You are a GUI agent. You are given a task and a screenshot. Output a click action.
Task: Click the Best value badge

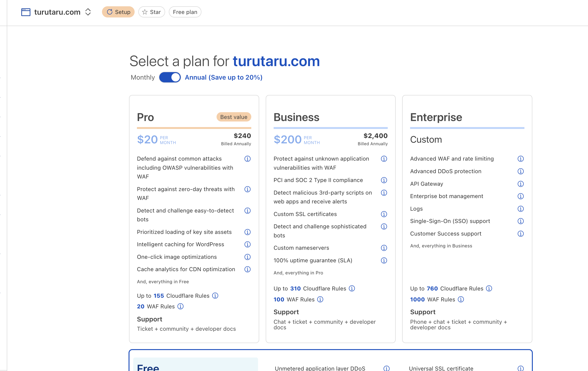pyautogui.click(x=234, y=117)
